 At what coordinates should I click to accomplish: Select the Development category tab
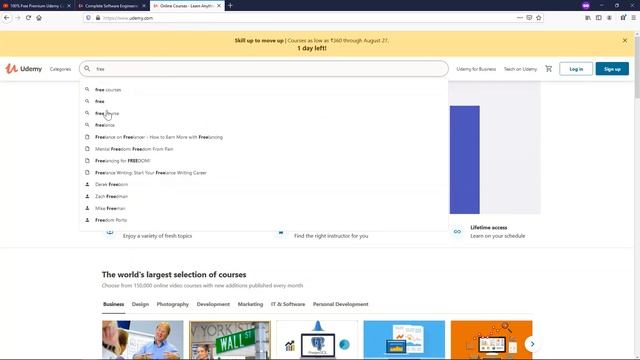pyautogui.click(x=213, y=304)
